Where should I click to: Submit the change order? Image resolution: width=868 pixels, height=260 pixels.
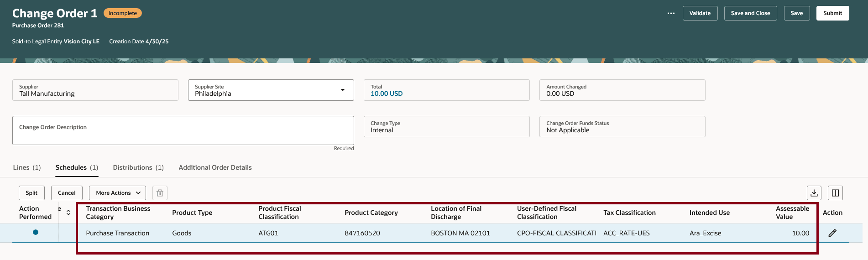(832, 13)
